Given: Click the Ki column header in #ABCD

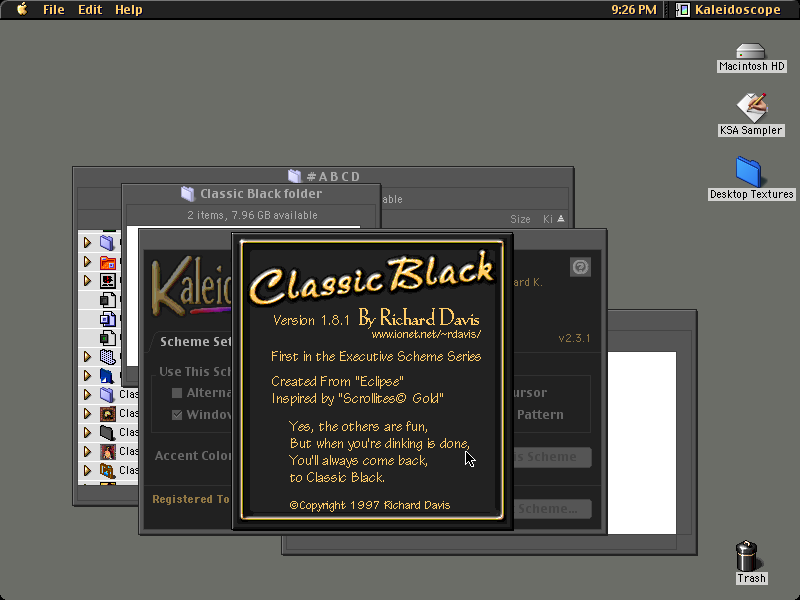Looking at the screenshot, I should (547, 219).
